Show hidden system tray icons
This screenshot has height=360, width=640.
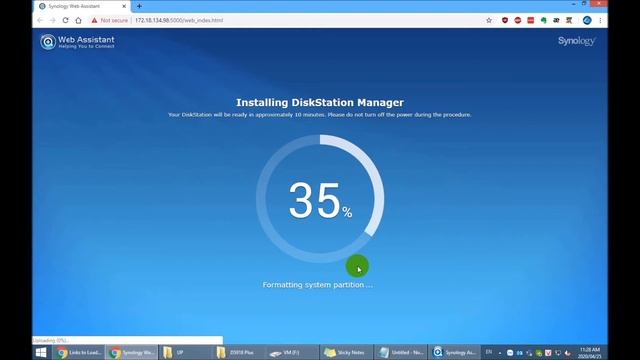tap(500, 353)
